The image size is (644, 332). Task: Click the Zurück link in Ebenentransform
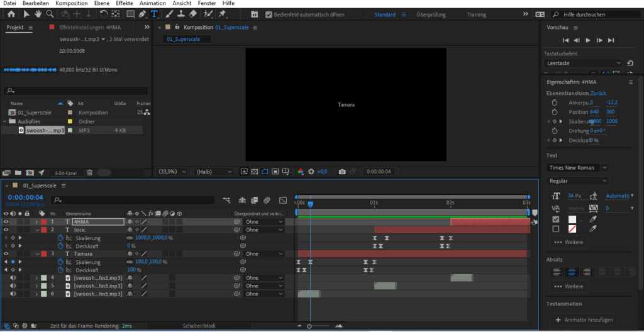pos(598,93)
